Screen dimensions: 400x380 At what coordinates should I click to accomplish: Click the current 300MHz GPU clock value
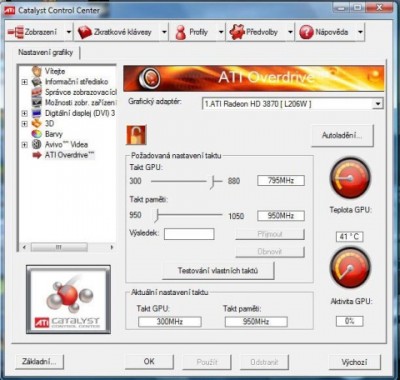coord(170,322)
